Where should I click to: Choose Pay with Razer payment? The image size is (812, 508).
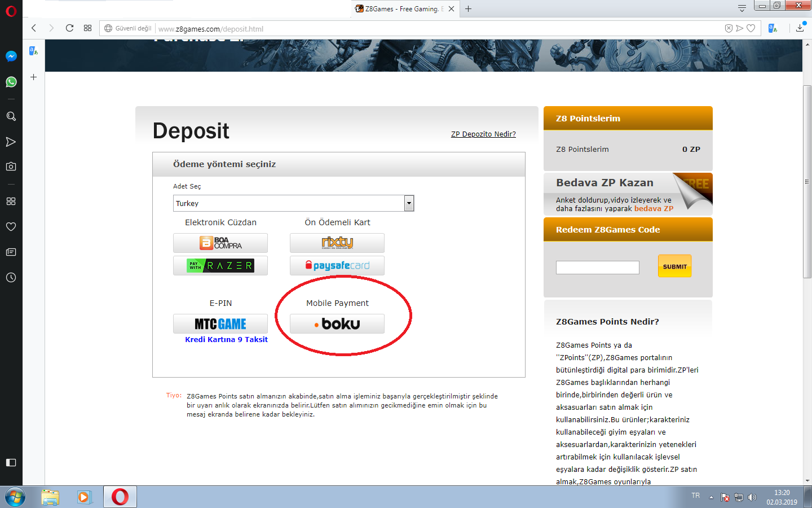(220, 266)
